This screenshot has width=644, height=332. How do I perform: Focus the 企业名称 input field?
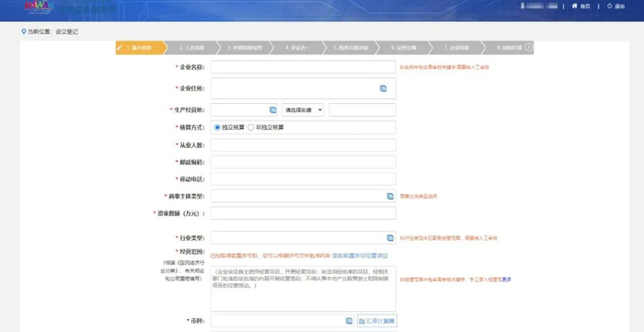(x=303, y=67)
